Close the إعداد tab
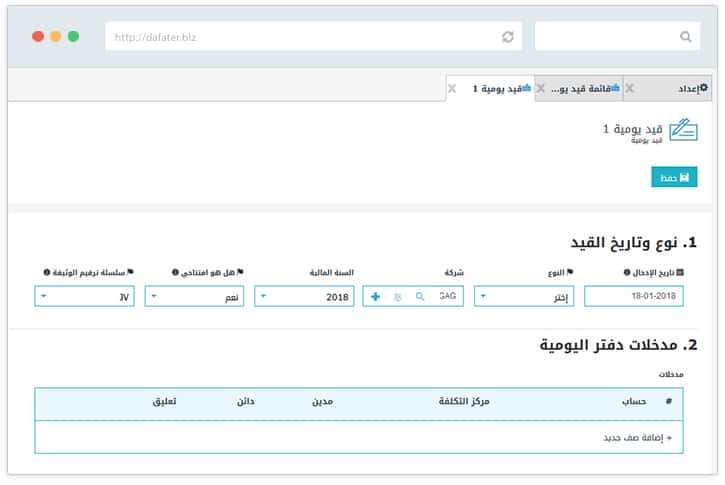Screen dimensions: 725x485 tap(629, 89)
